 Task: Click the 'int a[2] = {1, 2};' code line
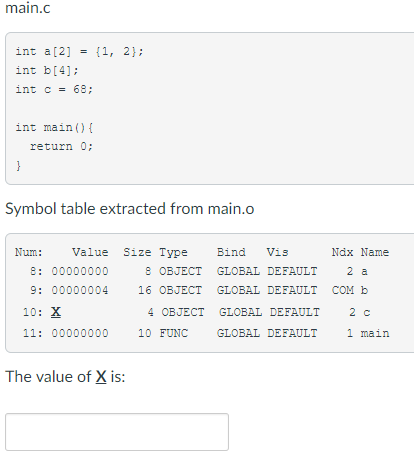79,51
